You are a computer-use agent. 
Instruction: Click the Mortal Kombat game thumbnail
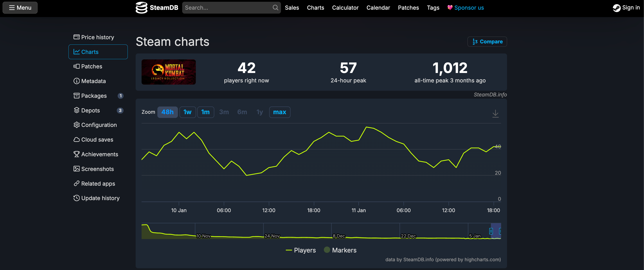click(169, 72)
